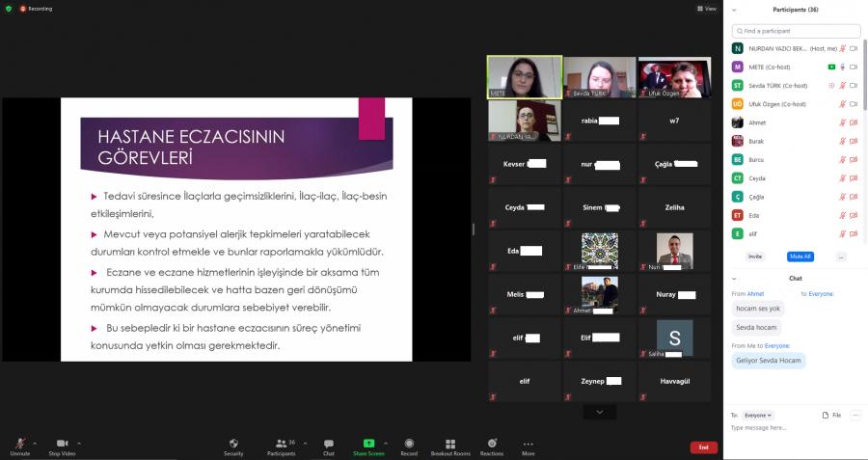The width and height of the screenshot is (868, 460).
Task: Open the View layout menu
Action: click(x=710, y=9)
